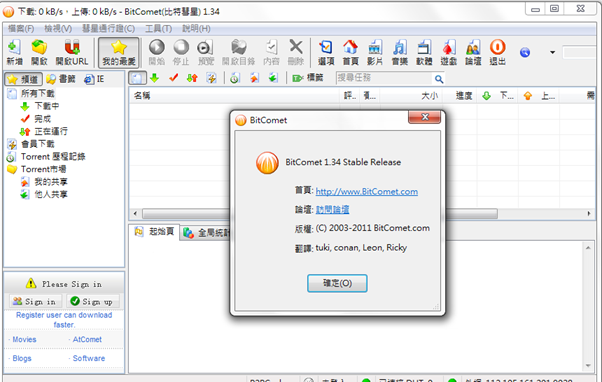
Task: Click the green down-arrow filter icon in task toolbar
Action: 154,78
